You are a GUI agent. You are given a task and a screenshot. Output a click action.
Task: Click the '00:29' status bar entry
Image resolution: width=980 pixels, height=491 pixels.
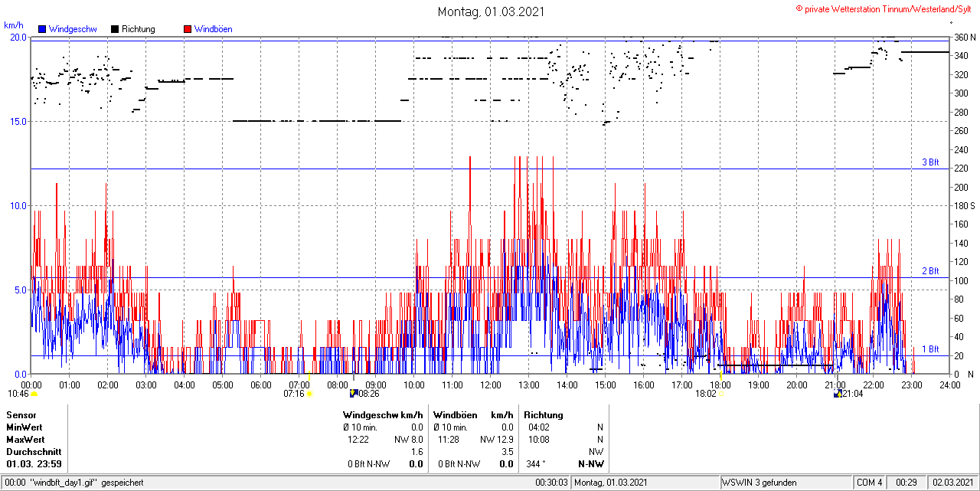tap(907, 483)
